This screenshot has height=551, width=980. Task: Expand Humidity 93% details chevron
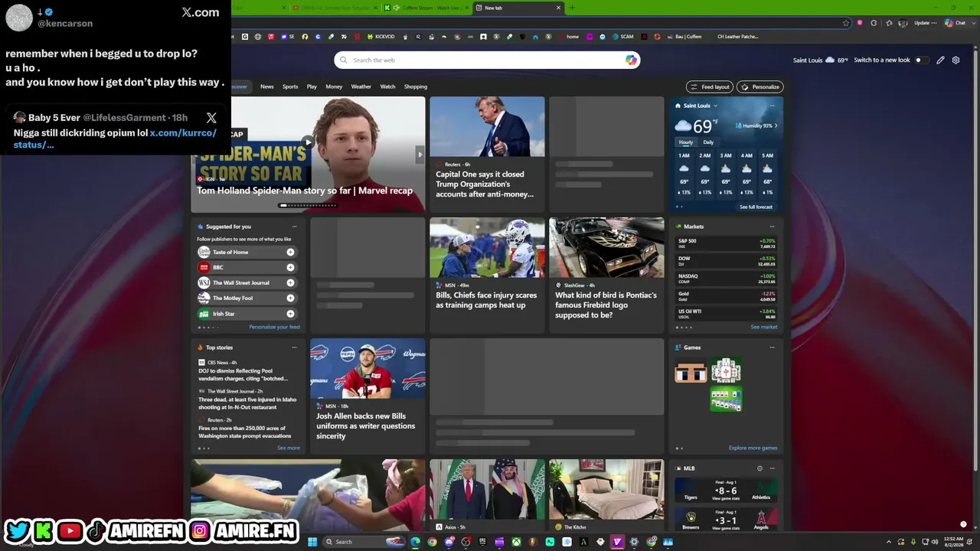(x=776, y=126)
